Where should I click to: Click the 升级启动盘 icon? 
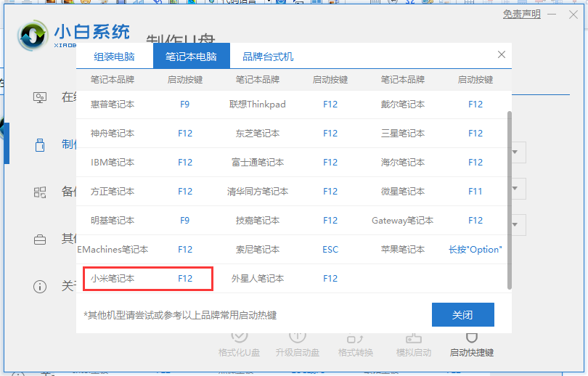tap(297, 338)
